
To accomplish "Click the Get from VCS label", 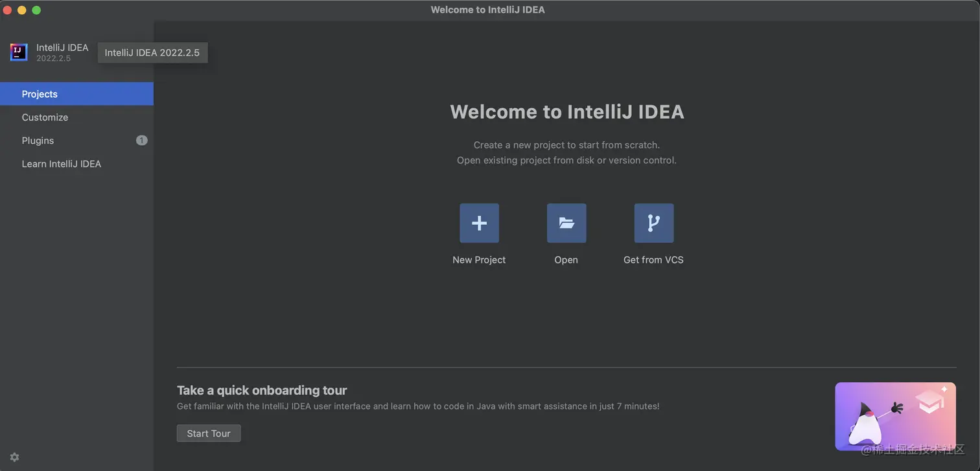I will point(653,260).
